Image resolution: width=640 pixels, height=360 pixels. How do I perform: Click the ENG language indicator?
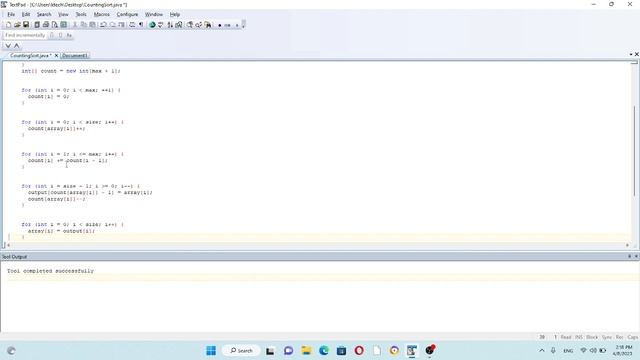tap(568, 351)
